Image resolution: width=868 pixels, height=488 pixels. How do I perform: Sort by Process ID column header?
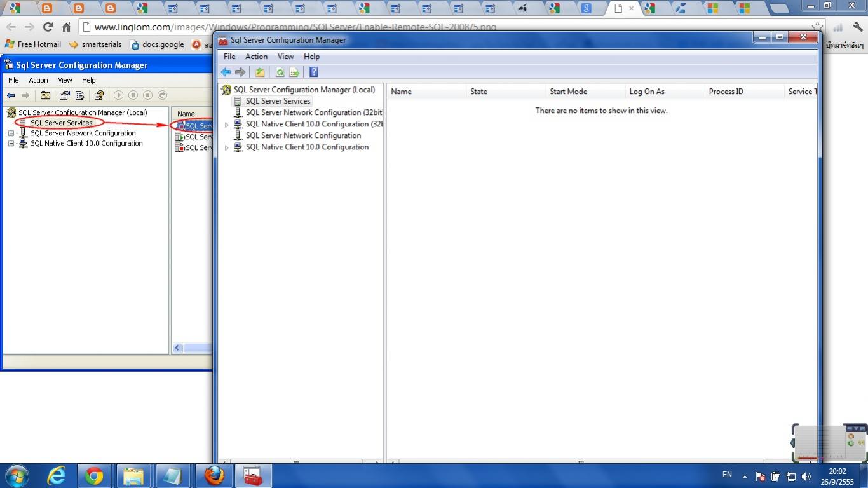[744, 91]
